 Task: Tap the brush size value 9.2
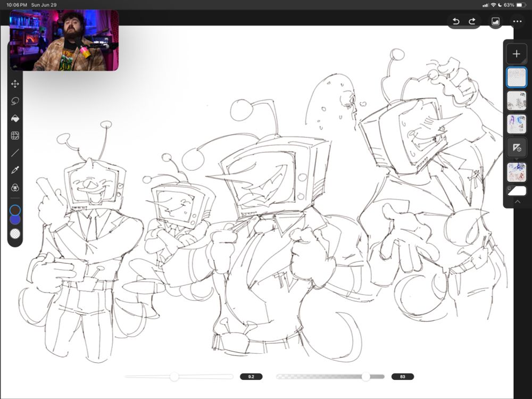(x=251, y=377)
